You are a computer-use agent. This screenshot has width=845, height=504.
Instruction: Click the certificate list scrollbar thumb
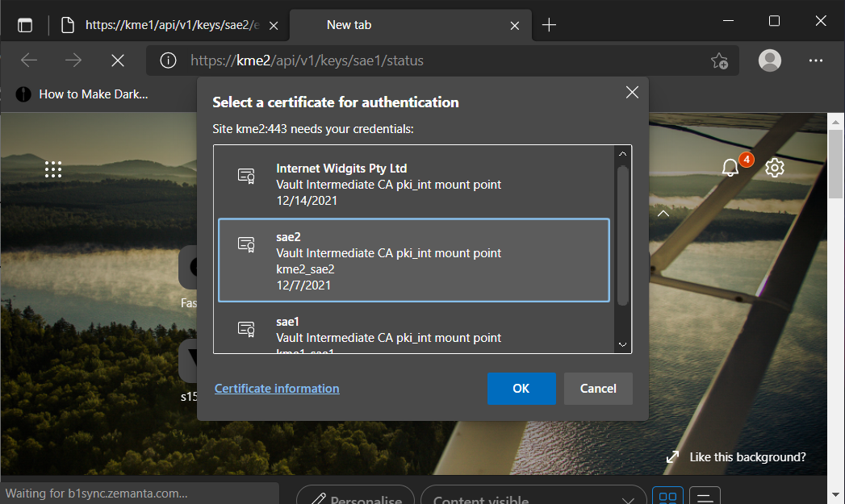click(622, 235)
